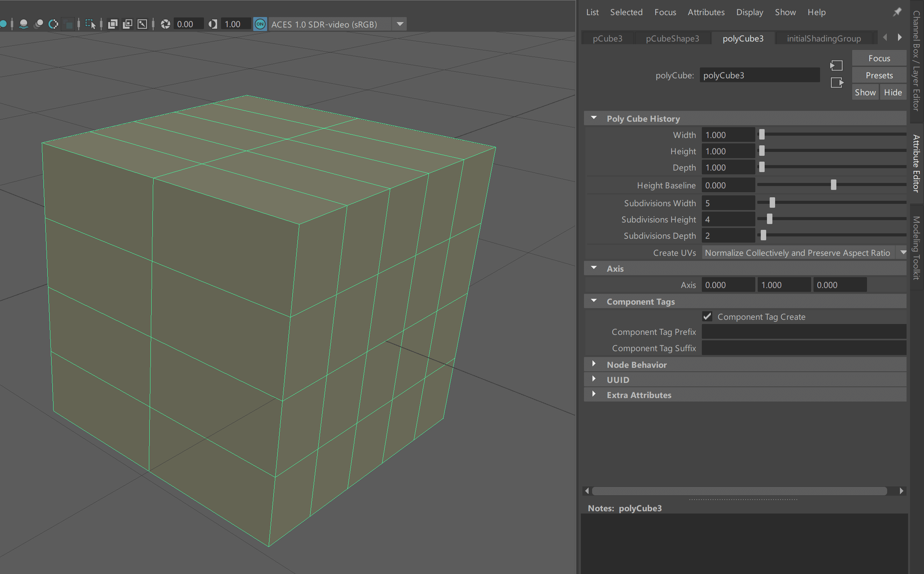Click the screen space ambient occlusion icon
This screenshot has width=924, height=574.
39,24
